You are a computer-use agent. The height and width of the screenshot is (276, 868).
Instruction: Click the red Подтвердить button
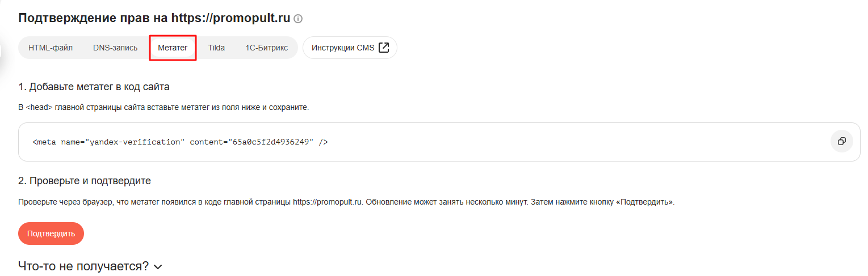click(51, 233)
